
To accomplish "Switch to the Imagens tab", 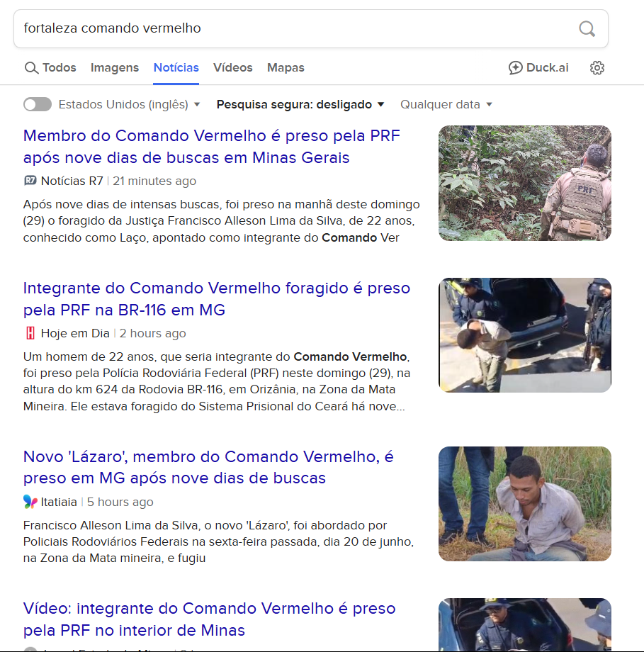I will (115, 68).
